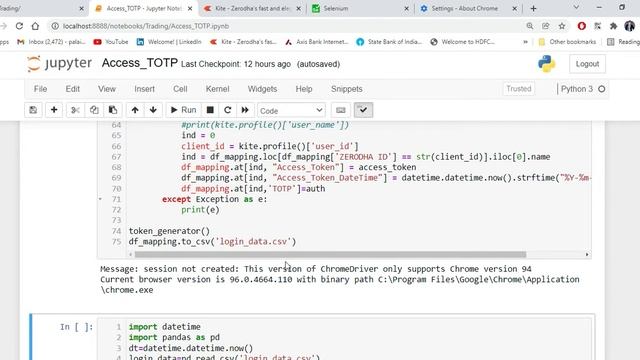Click the address bar URL
640x360 pixels.
(146, 26)
